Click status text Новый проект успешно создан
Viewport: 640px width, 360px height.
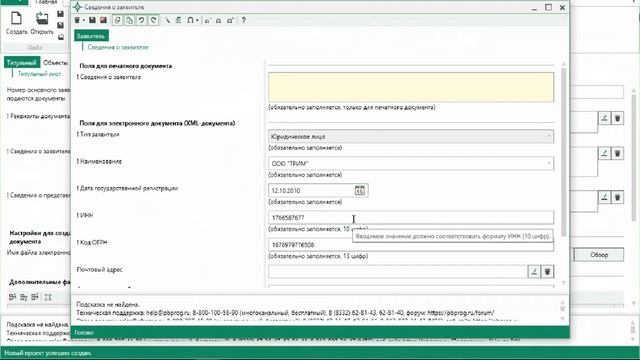coord(48,353)
